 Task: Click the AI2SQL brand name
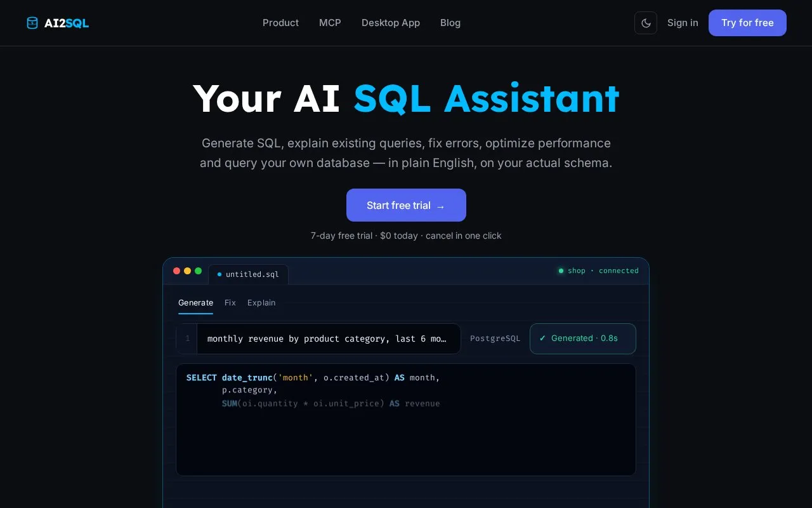coord(67,23)
